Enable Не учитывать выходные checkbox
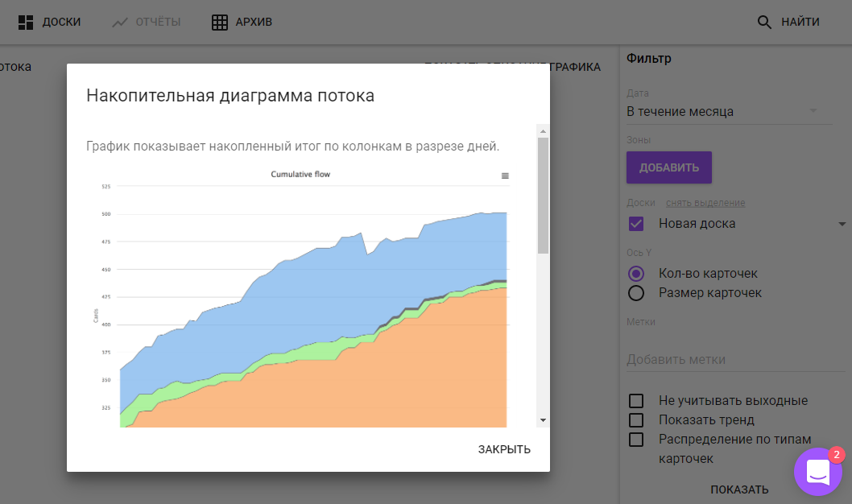 tap(636, 401)
